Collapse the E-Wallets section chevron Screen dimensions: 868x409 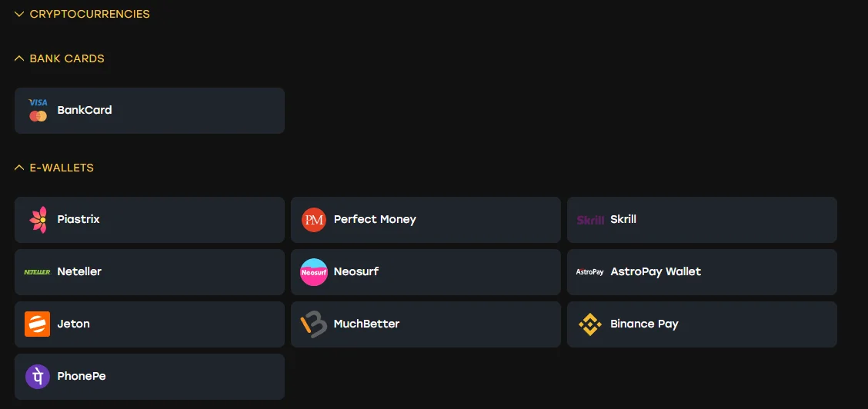tap(19, 168)
